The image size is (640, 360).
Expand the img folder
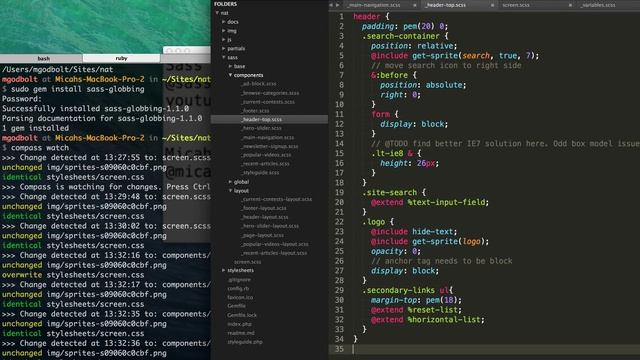click(224, 31)
